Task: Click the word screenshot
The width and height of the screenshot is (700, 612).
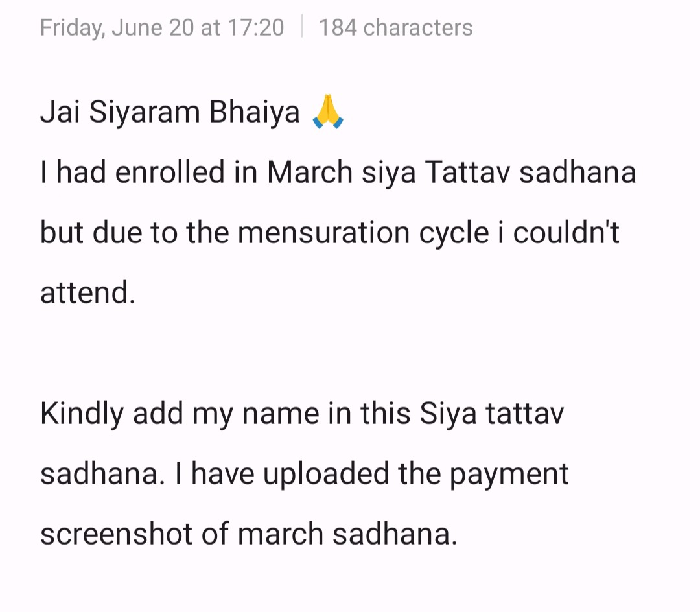Action: 116,534
